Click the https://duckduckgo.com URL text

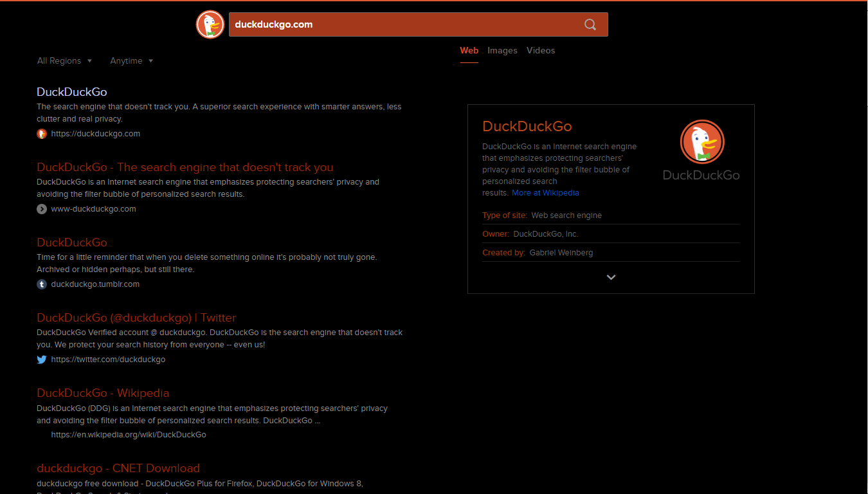point(96,134)
